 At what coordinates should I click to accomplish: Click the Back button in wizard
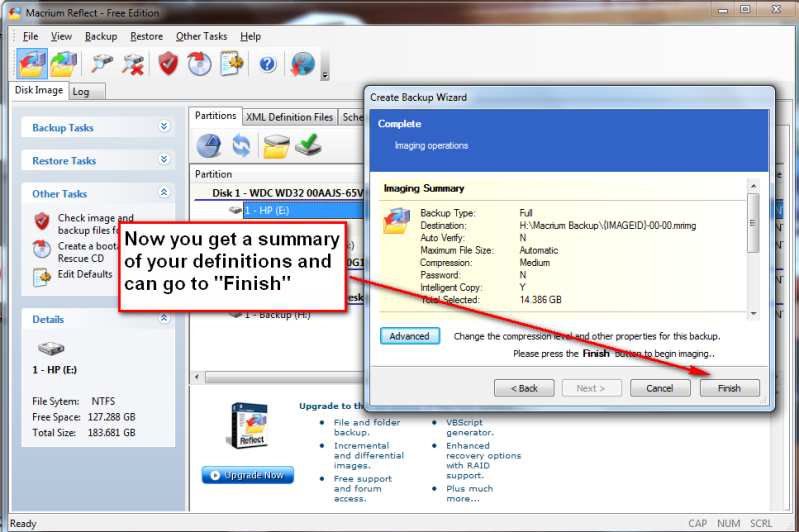click(524, 388)
